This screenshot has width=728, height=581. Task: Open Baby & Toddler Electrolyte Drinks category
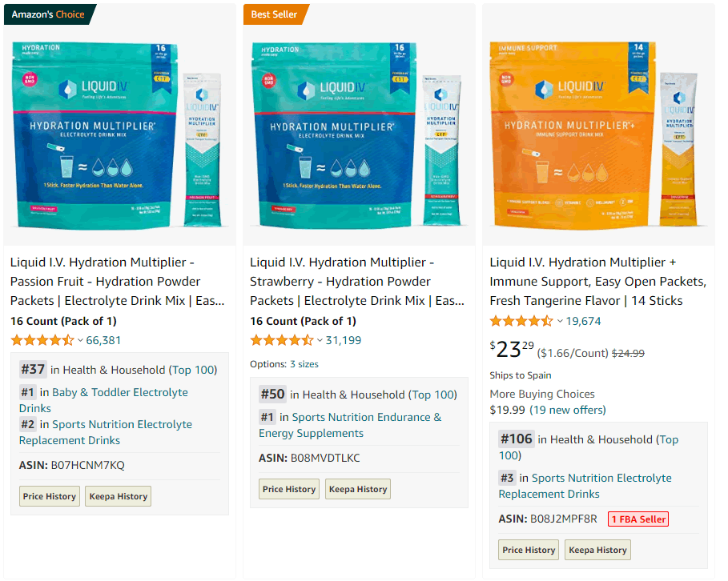(x=103, y=400)
